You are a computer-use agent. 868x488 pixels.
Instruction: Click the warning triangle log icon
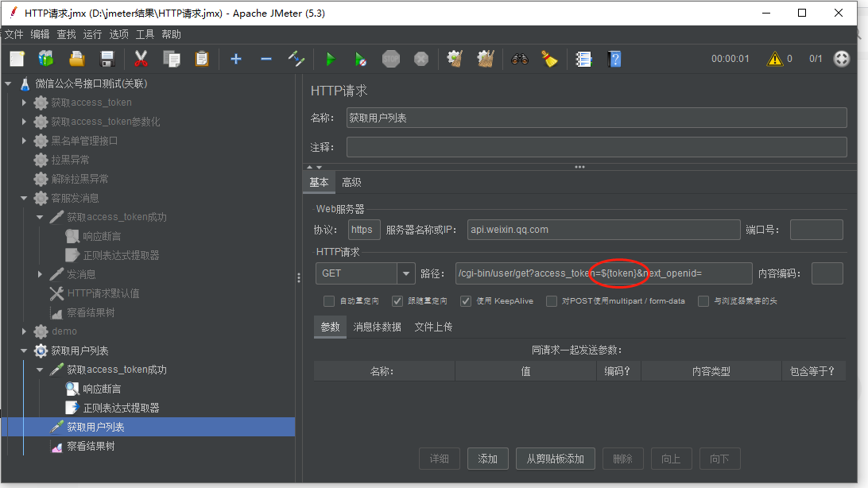point(774,59)
